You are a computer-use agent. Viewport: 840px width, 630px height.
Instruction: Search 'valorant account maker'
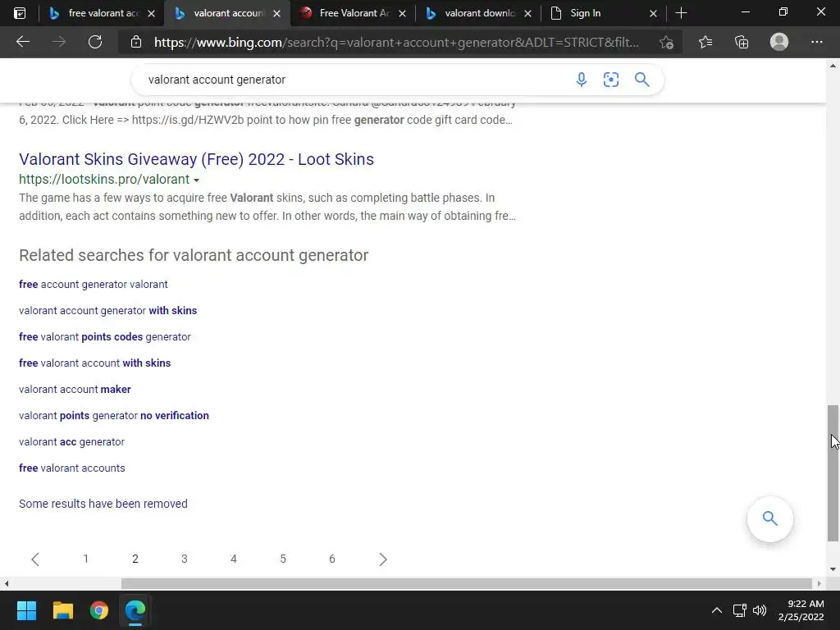pos(75,390)
